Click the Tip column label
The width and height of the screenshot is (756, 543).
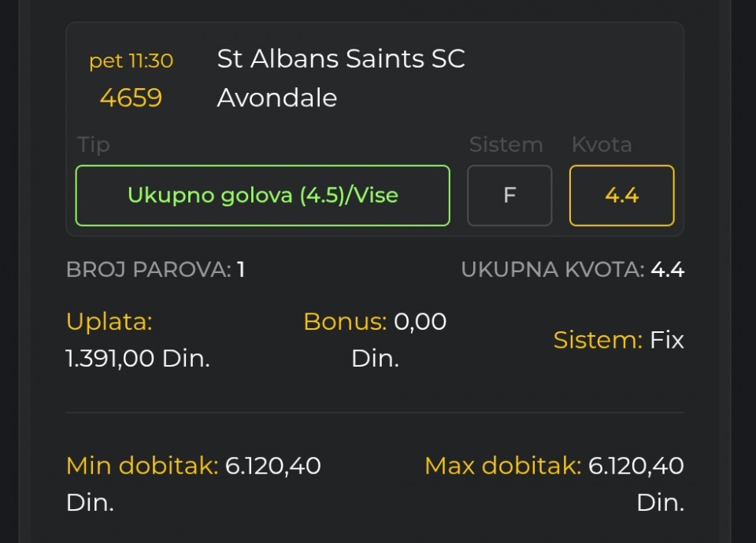pos(94,145)
